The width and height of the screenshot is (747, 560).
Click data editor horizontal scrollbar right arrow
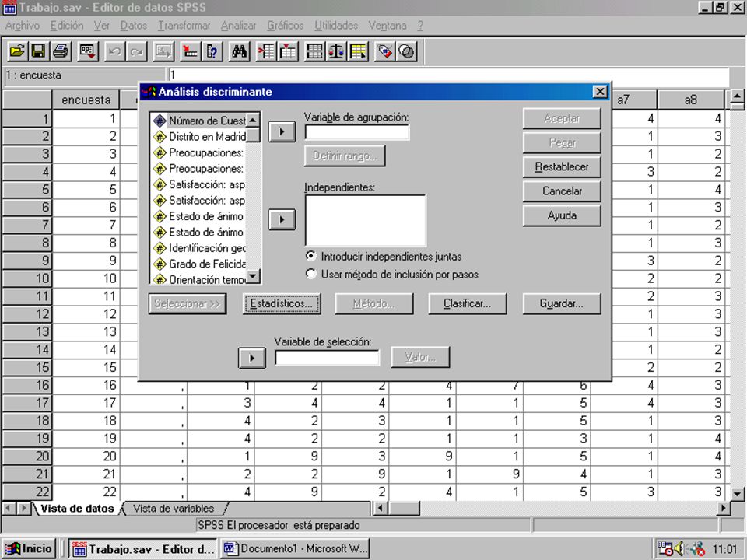[x=724, y=508]
